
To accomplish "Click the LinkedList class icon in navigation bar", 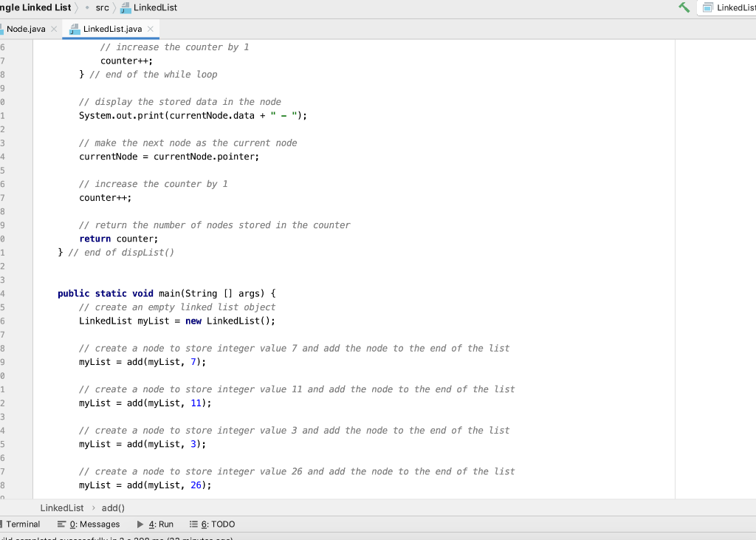I will coord(126,7).
